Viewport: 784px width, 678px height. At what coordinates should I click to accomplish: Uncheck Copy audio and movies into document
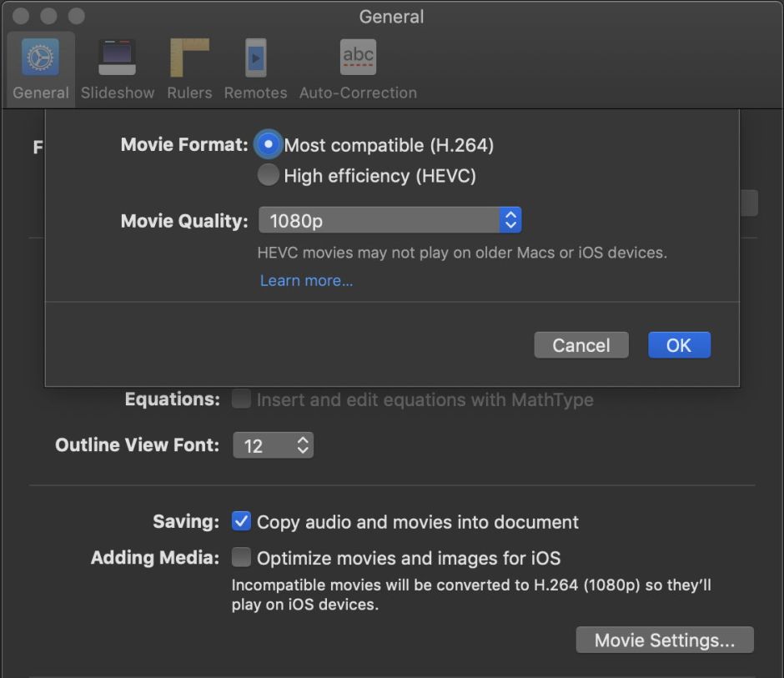pyautogui.click(x=241, y=521)
